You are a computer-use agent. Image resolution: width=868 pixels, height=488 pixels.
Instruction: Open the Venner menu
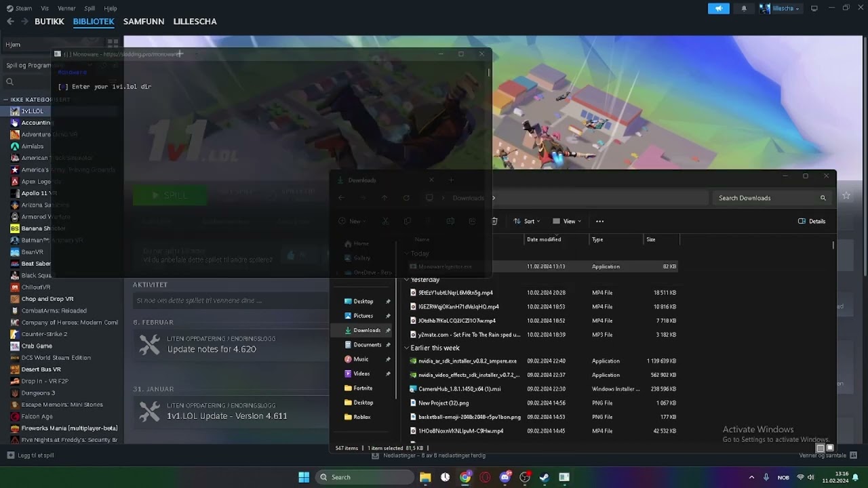(x=67, y=8)
